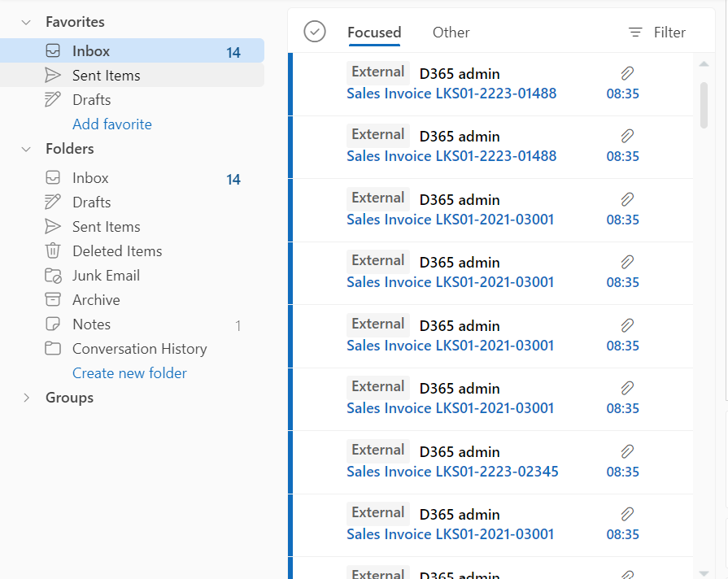Click the Add favorite link
The height and width of the screenshot is (579, 728).
pyautogui.click(x=111, y=124)
